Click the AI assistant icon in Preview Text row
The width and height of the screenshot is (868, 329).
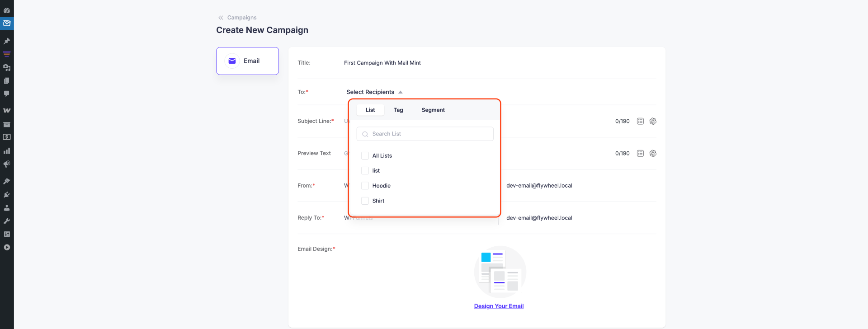[653, 153]
